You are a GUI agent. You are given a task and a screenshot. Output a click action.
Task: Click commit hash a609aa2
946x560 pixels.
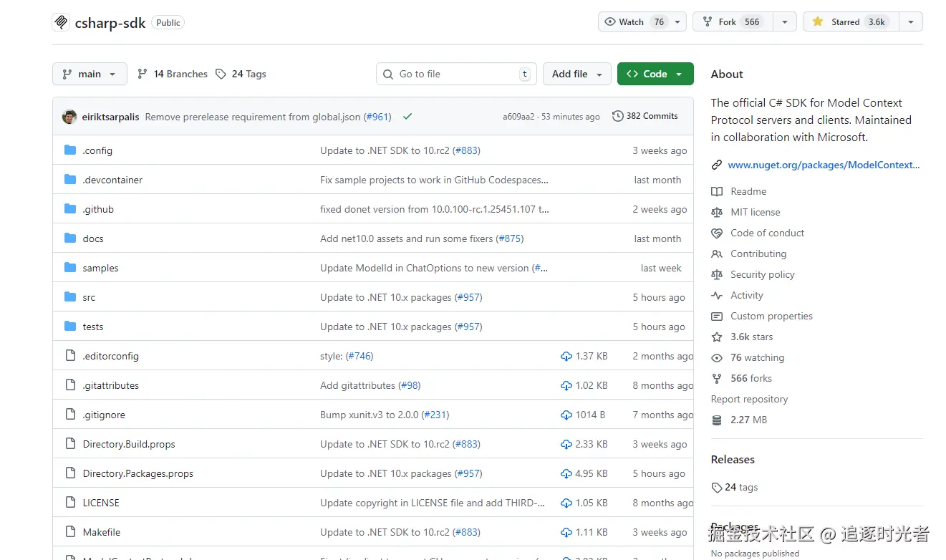pyautogui.click(x=518, y=117)
